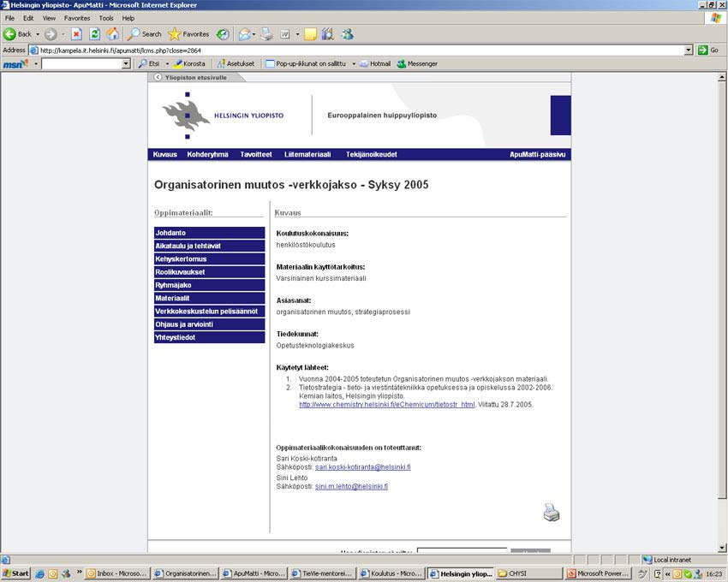728x582 pixels.
Task: Open the Search pane in the toolbar
Action: tap(145, 34)
